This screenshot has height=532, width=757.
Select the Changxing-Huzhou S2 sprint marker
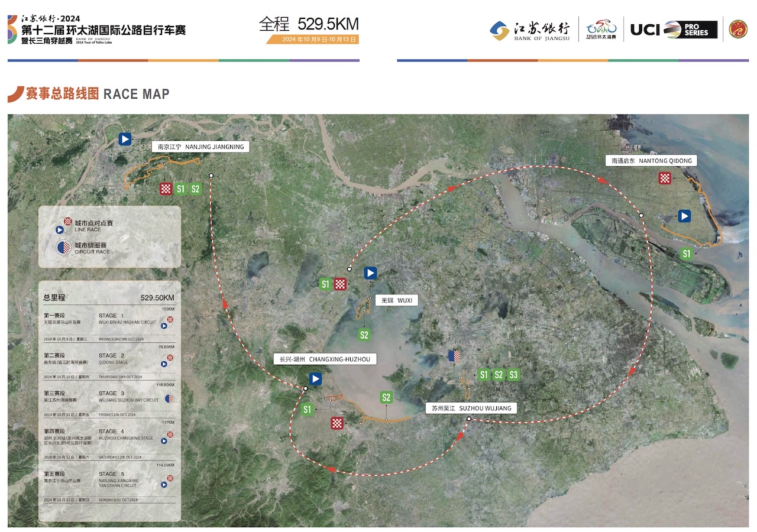pos(386,397)
